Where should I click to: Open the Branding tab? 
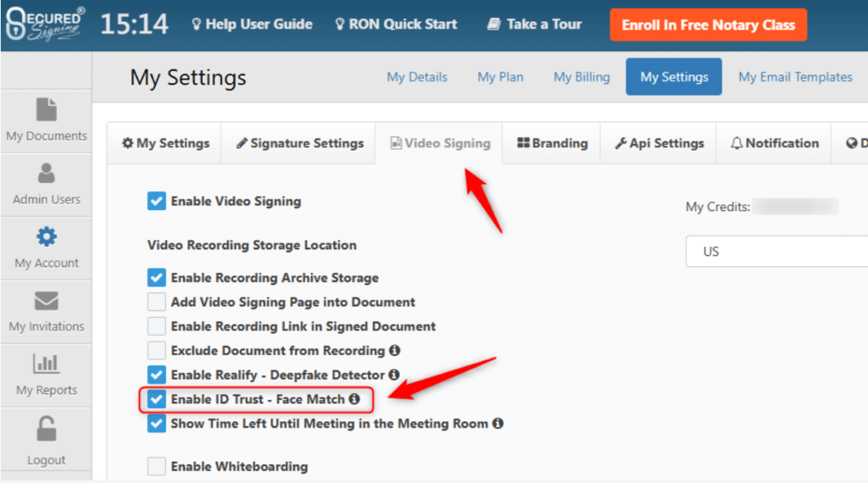(x=552, y=143)
